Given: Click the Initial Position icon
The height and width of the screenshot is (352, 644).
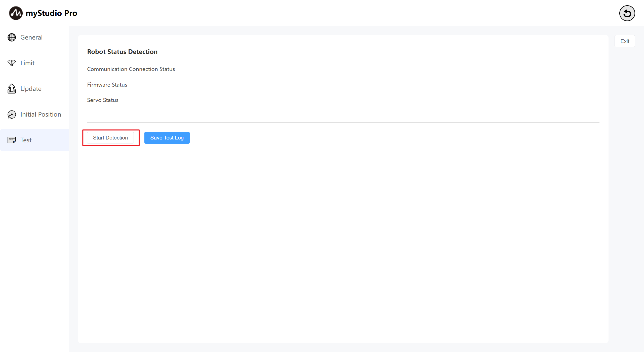Looking at the screenshot, I should pos(12,114).
